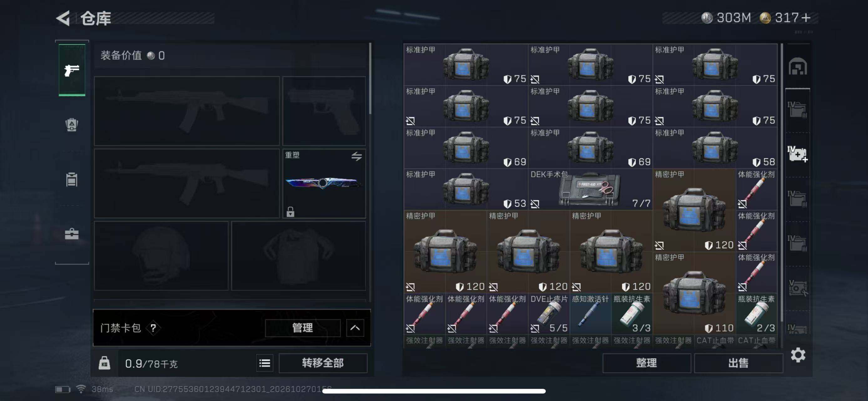868x401 pixels.
Task: Open the backpack tab in the left sidebar
Action: 72,125
